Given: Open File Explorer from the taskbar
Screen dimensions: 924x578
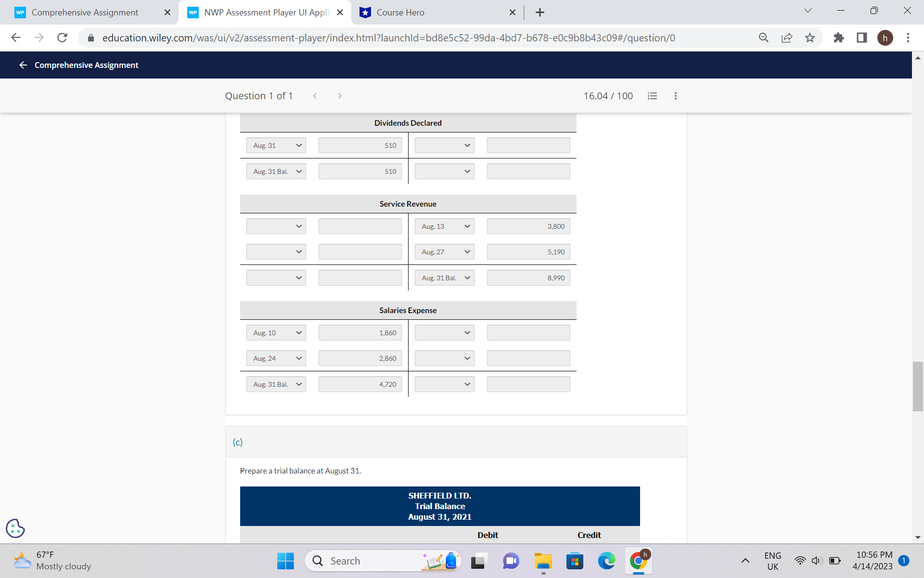Looking at the screenshot, I should tap(543, 561).
